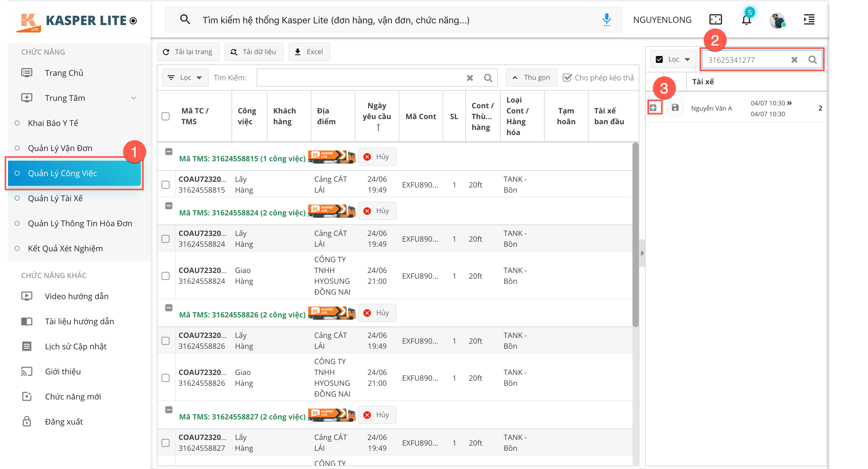868x469 pixels.
Task: Click the plus icon in driver row
Action: pos(653,108)
